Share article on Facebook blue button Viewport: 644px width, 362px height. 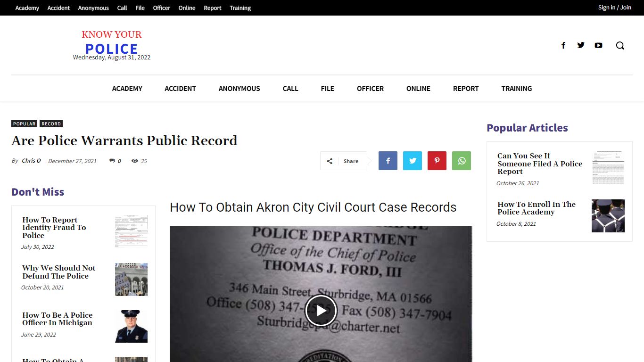(x=388, y=161)
